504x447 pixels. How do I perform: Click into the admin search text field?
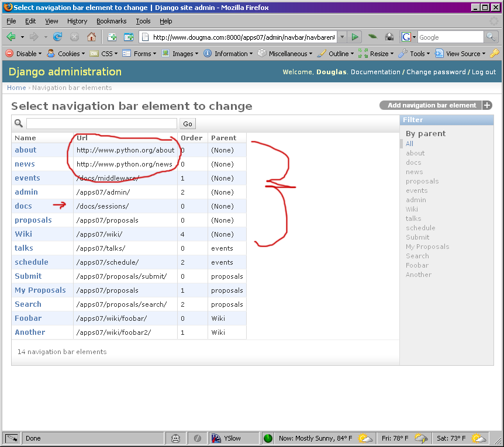coord(101,124)
